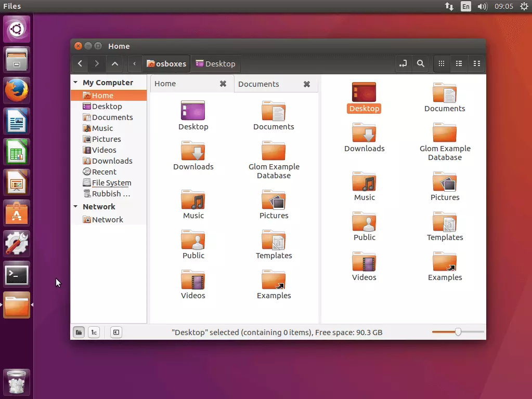Screen dimensions: 532x399
Task: Adjust the icon zoom slider
Action: (458, 332)
